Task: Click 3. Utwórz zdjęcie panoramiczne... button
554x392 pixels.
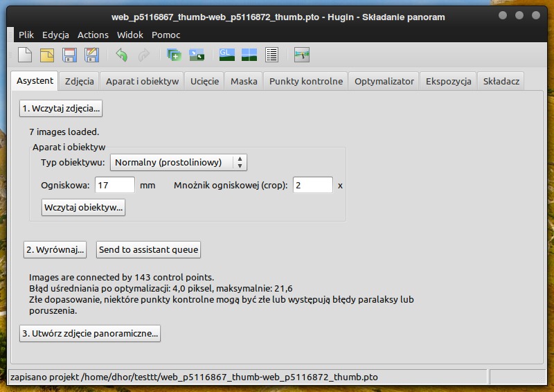Action: pyautogui.click(x=90, y=333)
